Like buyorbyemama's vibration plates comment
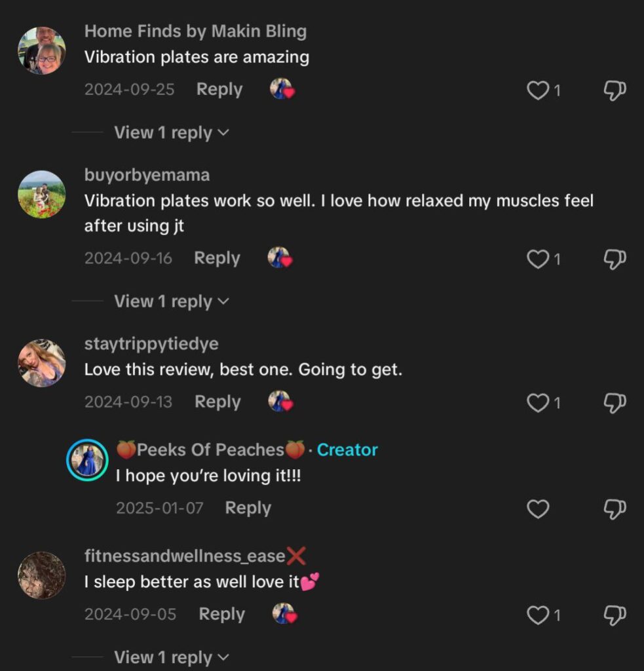644x671 pixels. point(538,259)
